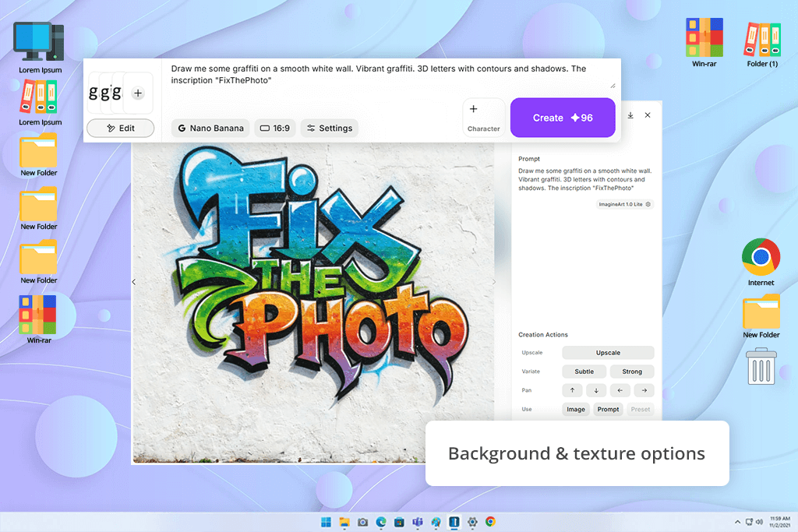798x532 pixels.
Task: Click the disabled Preset button
Action: (x=641, y=410)
